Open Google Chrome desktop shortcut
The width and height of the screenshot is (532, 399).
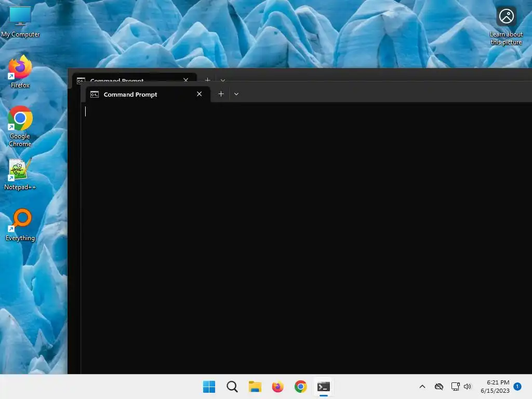coord(20,126)
